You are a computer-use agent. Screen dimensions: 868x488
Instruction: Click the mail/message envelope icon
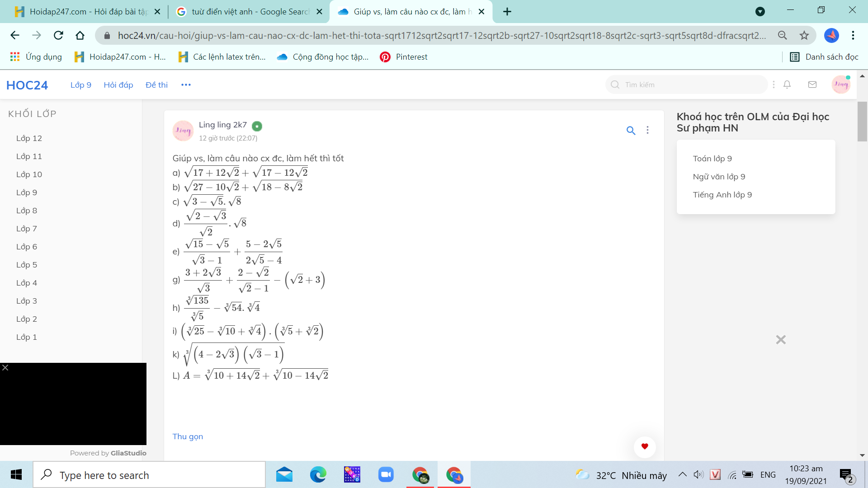(x=812, y=84)
